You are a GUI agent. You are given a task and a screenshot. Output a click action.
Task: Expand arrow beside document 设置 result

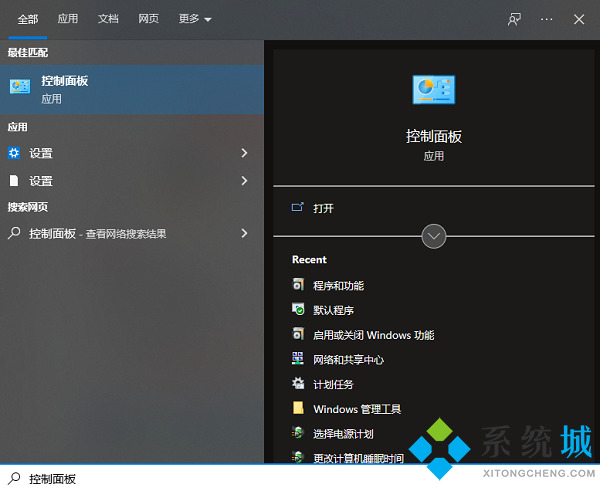pyautogui.click(x=244, y=180)
